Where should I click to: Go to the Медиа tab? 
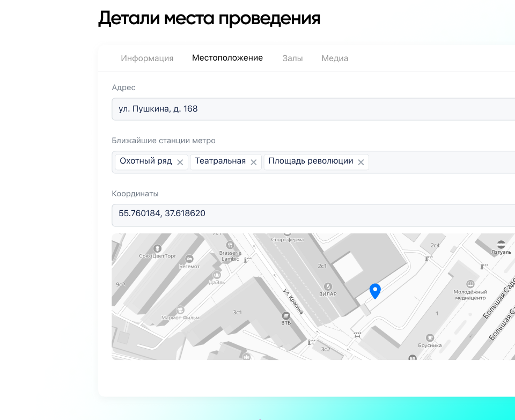(335, 58)
